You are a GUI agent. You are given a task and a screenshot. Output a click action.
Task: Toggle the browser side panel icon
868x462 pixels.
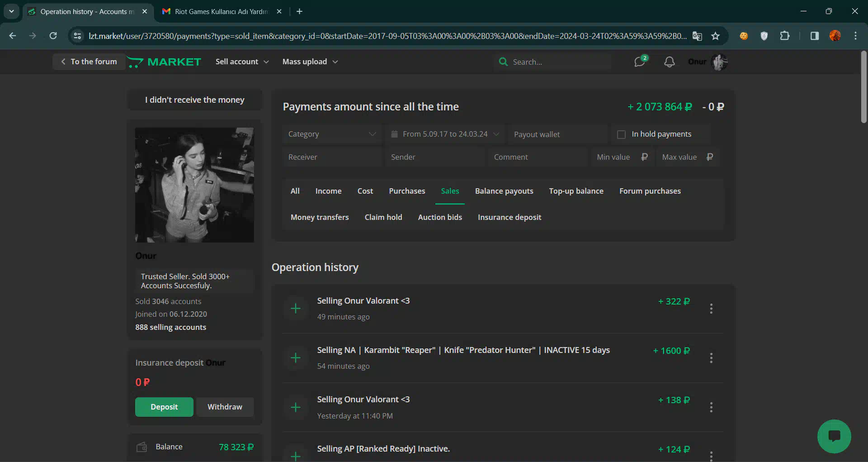point(815,36)
